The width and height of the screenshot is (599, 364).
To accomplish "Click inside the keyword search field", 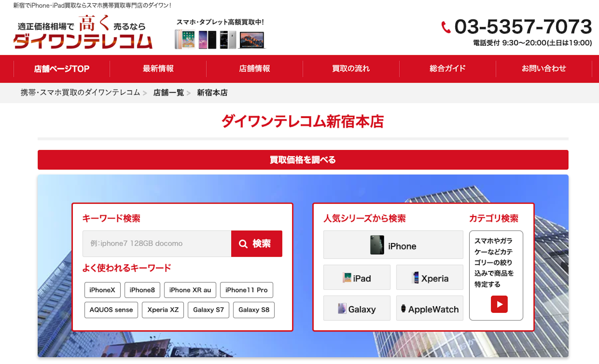I will 156,243.
